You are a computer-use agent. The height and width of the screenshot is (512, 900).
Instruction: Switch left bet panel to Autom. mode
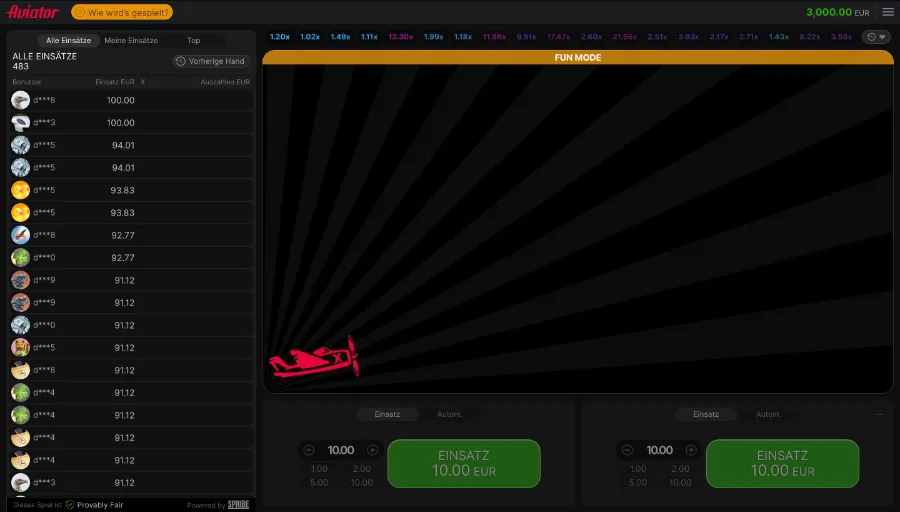point(456,414)
